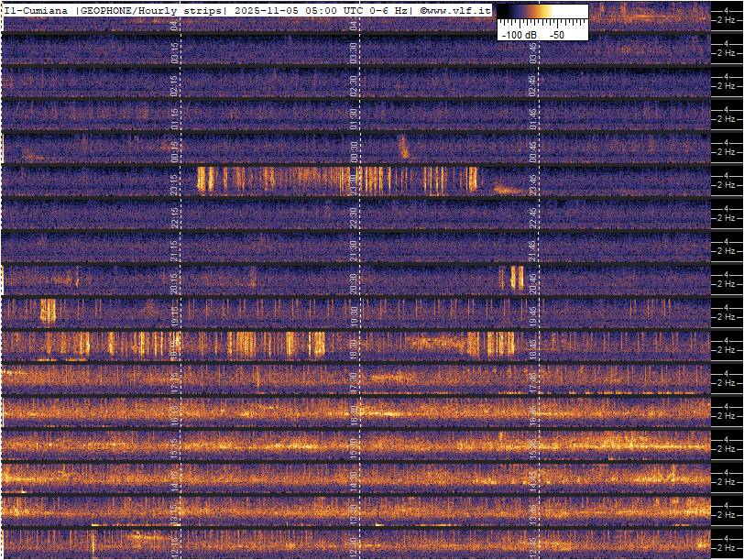Click the bright twin burst before 20:45
Image resolution: width=744 pixels, height=560 pixels.
point(516,277)
